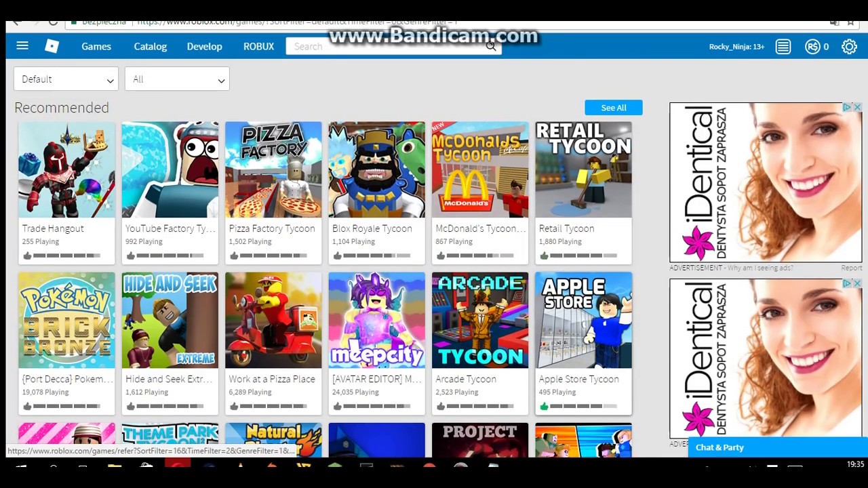
Task: Click the AdChoices icon on top ad
Action: point(847,107)
